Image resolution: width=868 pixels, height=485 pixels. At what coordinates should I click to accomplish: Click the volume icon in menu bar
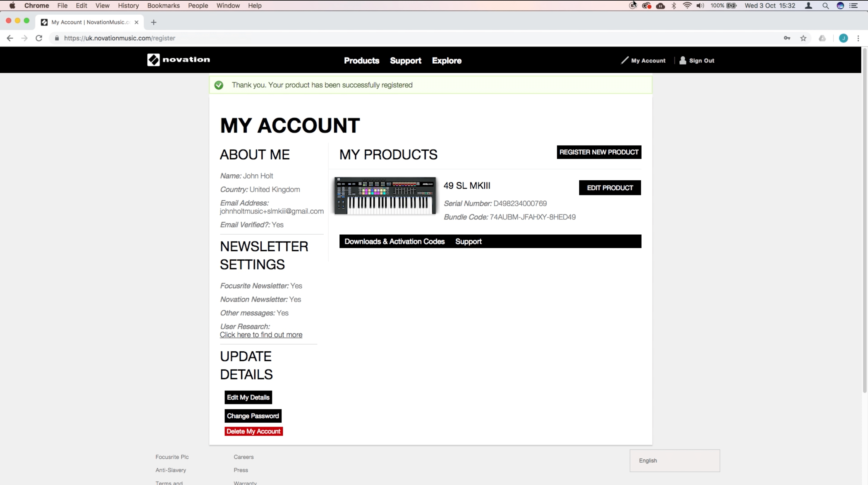pos(700,5)
